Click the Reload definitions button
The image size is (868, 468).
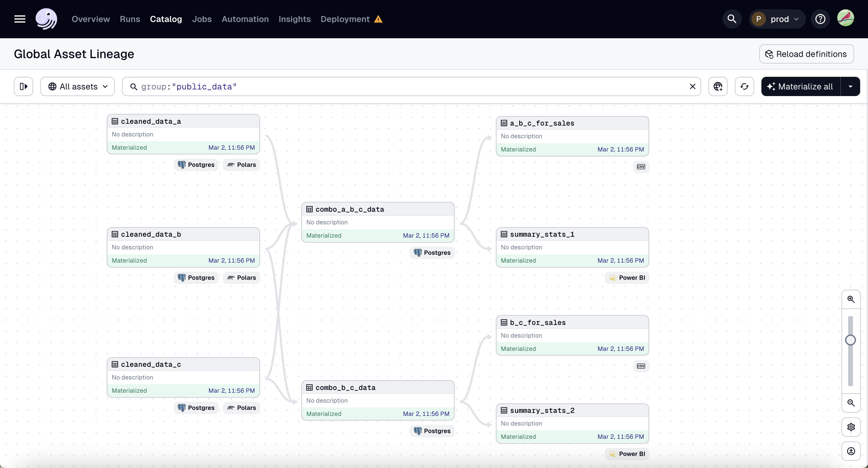pyautogui.click(x=807, y=54)
